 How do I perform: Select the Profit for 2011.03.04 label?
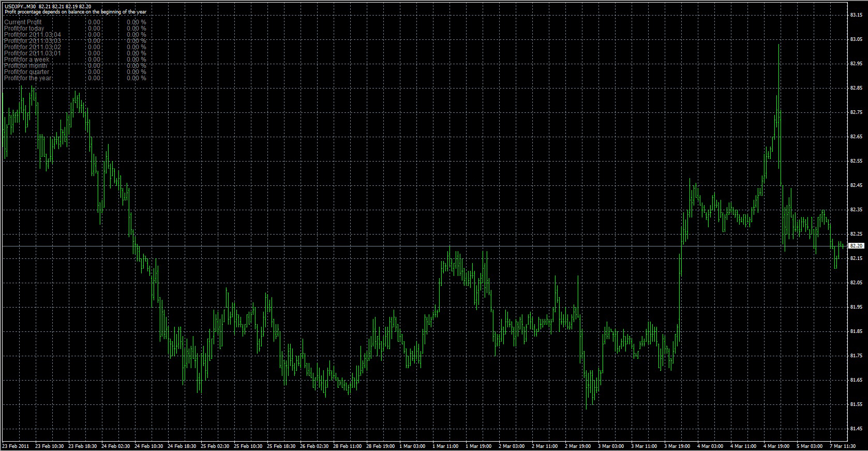tap(32, 35)
